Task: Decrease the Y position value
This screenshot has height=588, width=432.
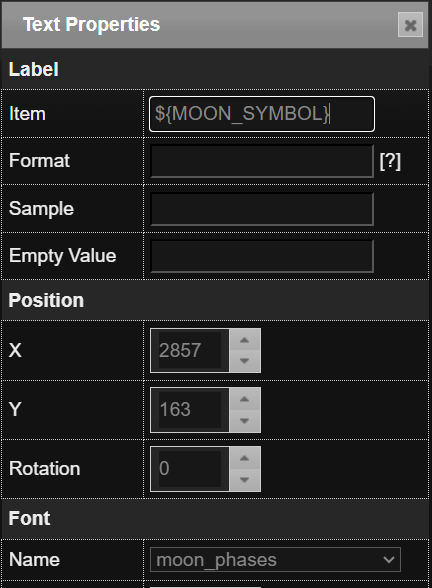Action: 244,420
